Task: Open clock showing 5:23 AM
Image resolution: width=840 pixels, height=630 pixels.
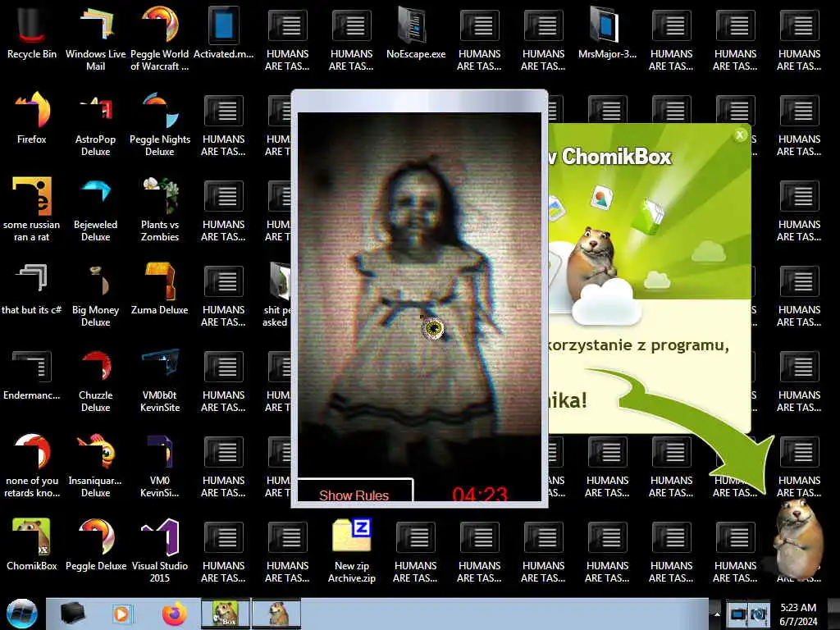Action: (798, 614)
